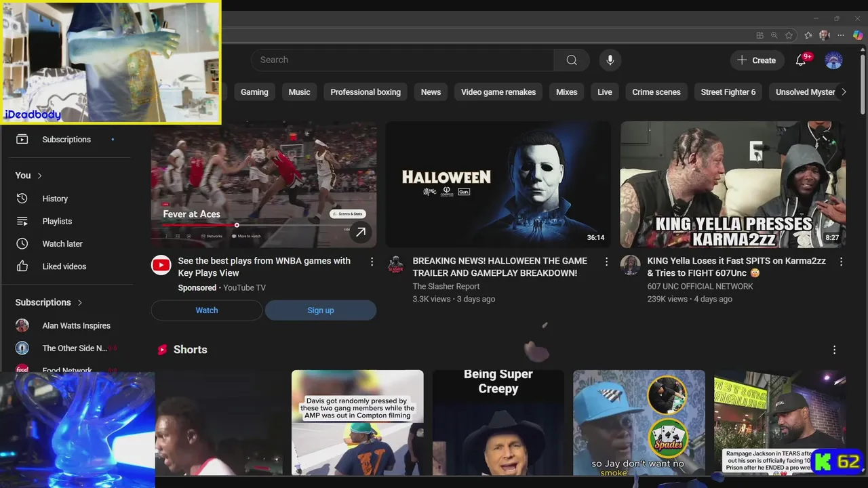
Task: Launch the Copilot sidebar icon
Action: (x=858, y=35)
